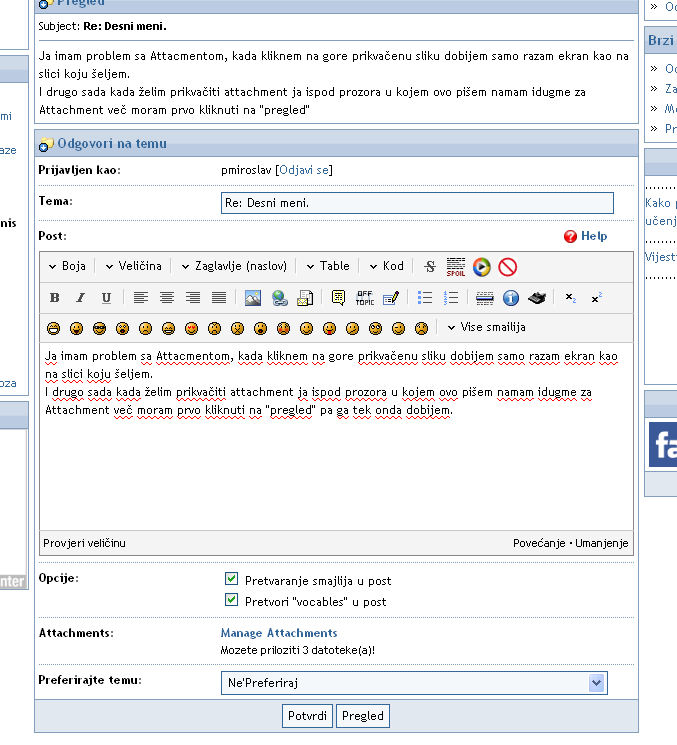Click the strikethrough text icon
Viewport: 677px width, 745px height.
pos(430,266)
